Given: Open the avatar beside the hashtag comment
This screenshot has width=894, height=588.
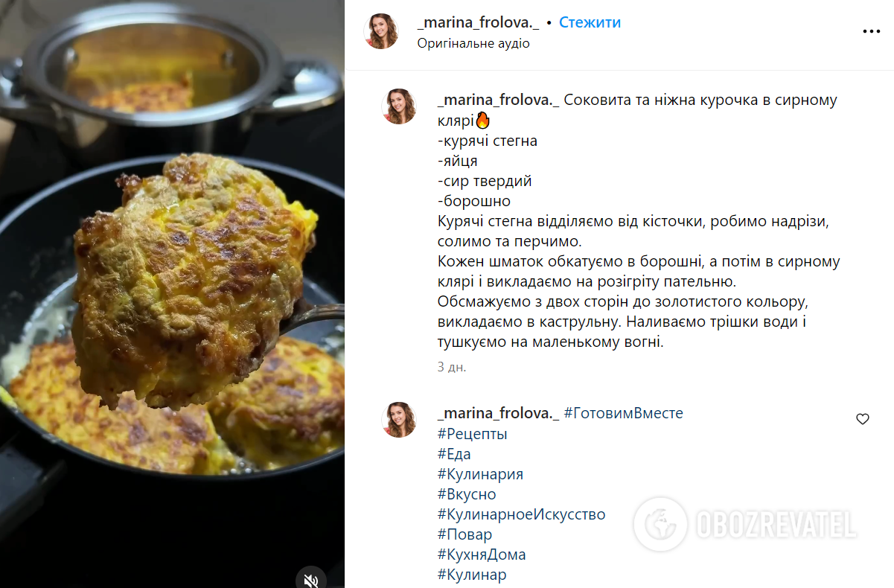Looking at the screenshot, I should pyautogui.click(x=399, y=420).
